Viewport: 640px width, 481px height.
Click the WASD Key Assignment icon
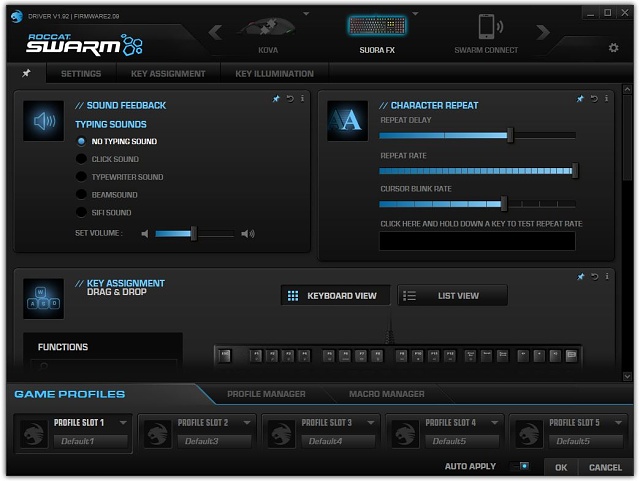(43, 299)
